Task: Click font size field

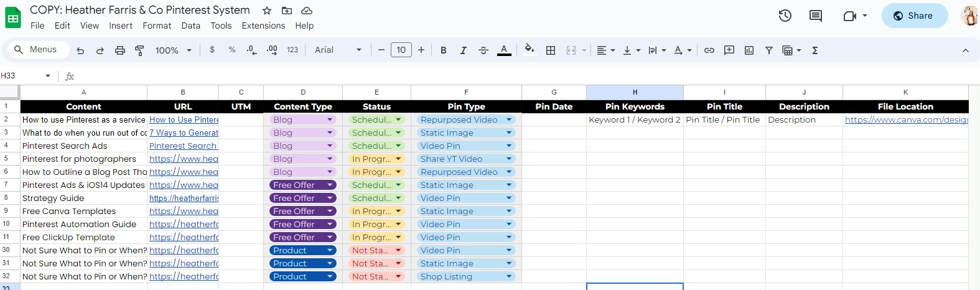Action: click(x=401, y=50)
